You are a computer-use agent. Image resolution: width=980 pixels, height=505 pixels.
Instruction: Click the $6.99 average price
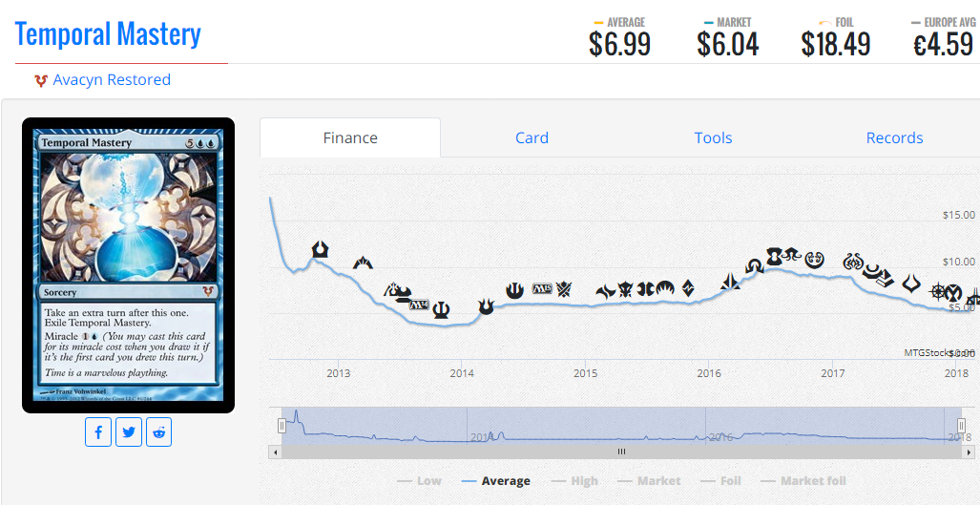(619, 45)
